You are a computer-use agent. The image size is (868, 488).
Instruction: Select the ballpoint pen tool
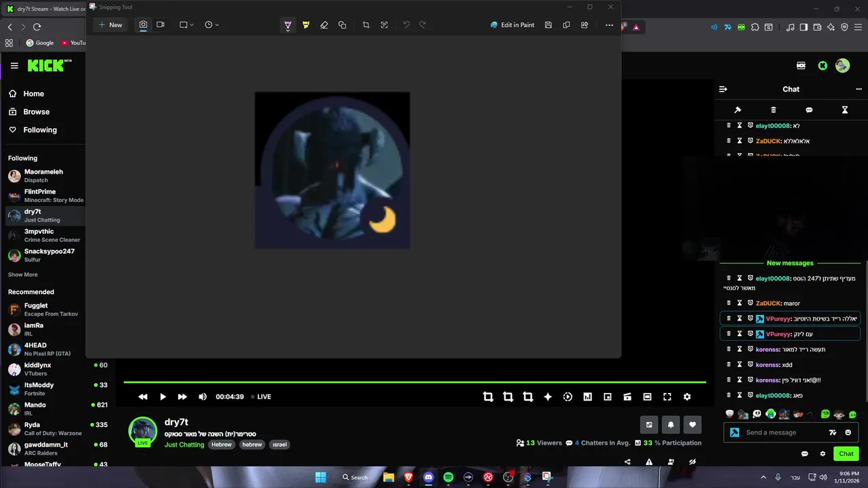288,25
